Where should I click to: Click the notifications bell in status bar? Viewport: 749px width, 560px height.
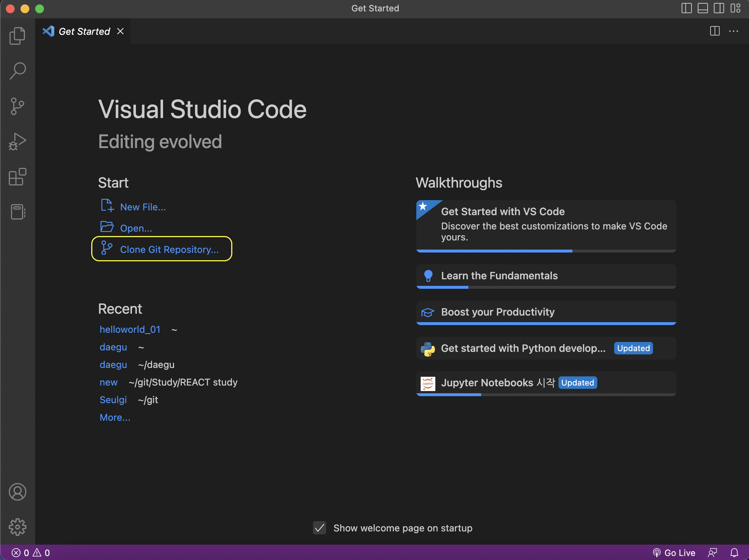click(734, 553)
